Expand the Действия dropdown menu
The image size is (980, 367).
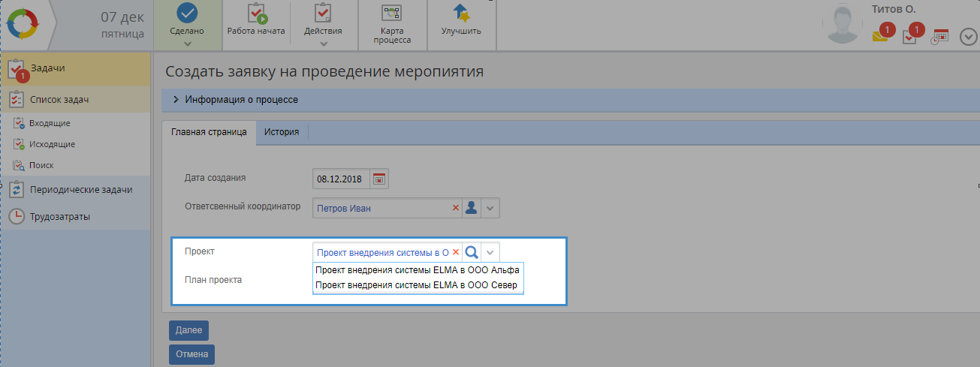pos(323,44)
